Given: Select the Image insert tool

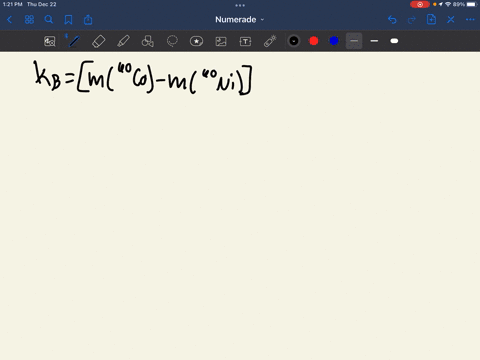Looking at the screenshot, I should [x=221, y=41].
